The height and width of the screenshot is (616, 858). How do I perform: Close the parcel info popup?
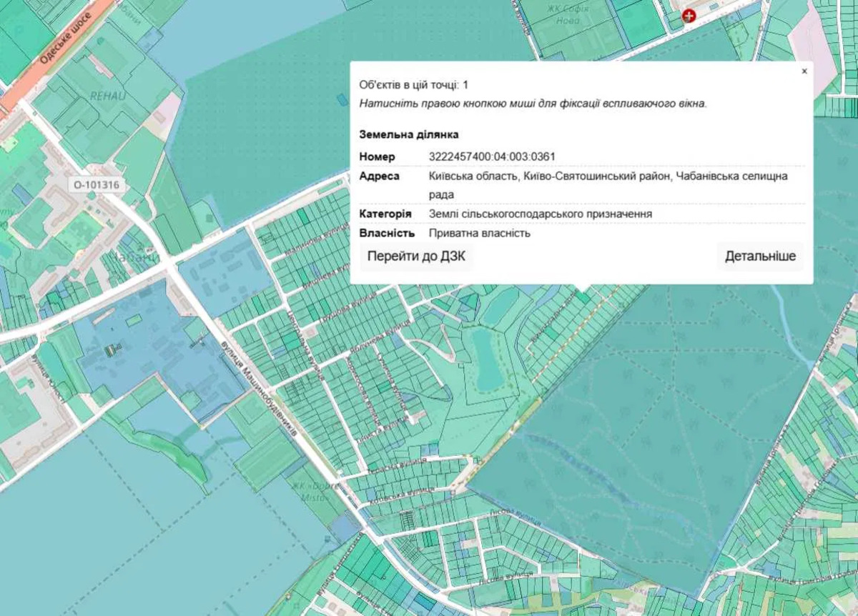click(804, 71)
